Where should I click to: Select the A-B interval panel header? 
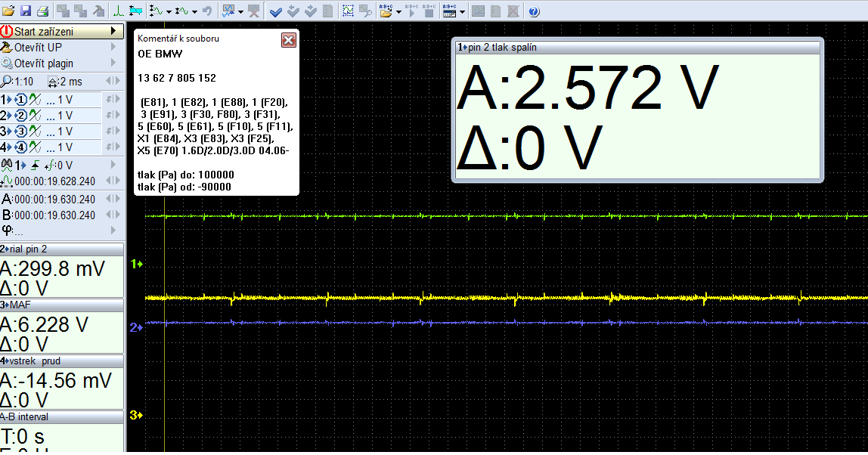pos(61,416)
